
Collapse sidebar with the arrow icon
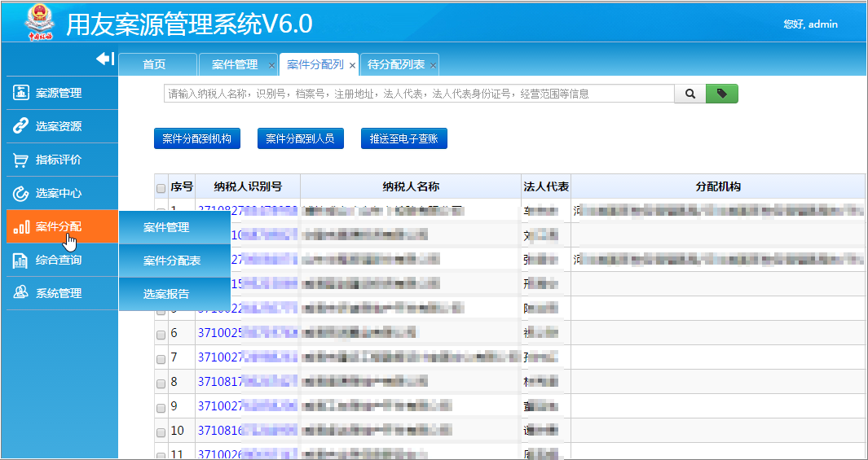pyautogui.click(x=105, y=59)
